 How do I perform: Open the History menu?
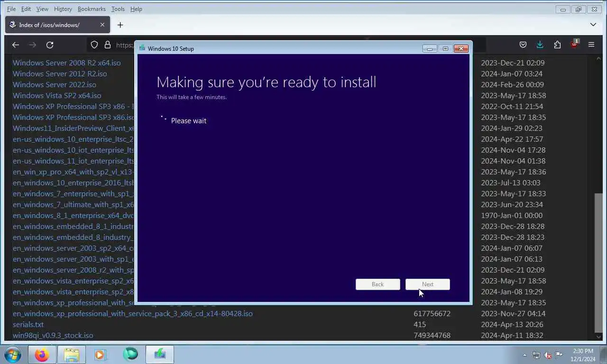[63, 9]
